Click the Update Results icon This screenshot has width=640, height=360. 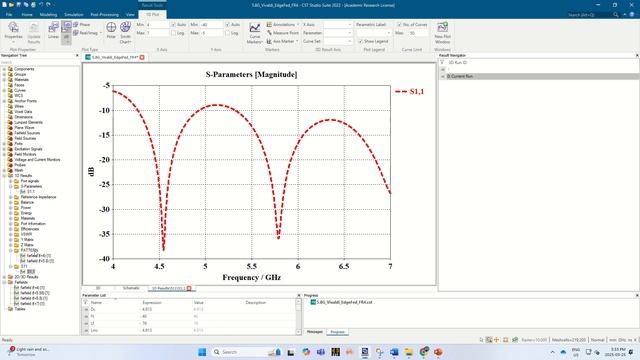33,33
